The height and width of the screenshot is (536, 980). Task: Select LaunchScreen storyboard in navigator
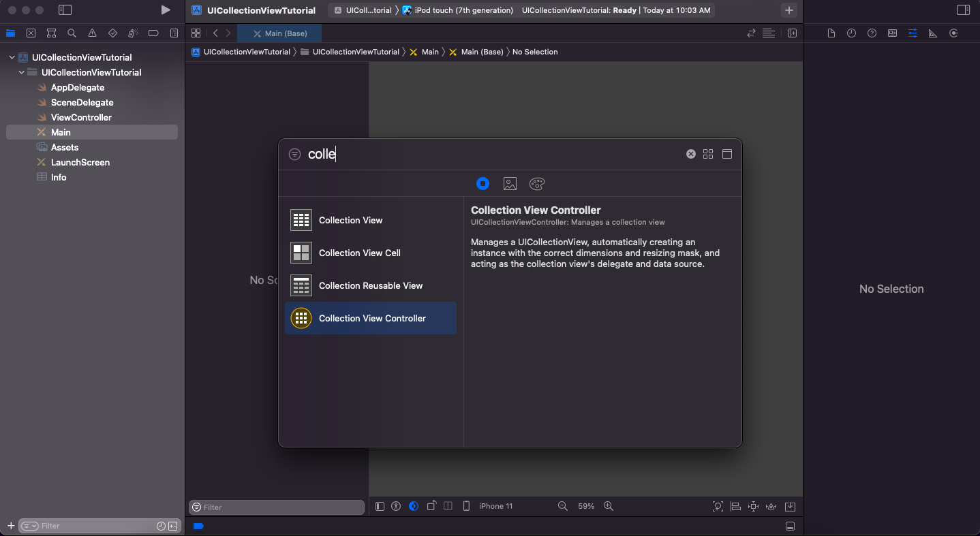(x=80, y=162)
